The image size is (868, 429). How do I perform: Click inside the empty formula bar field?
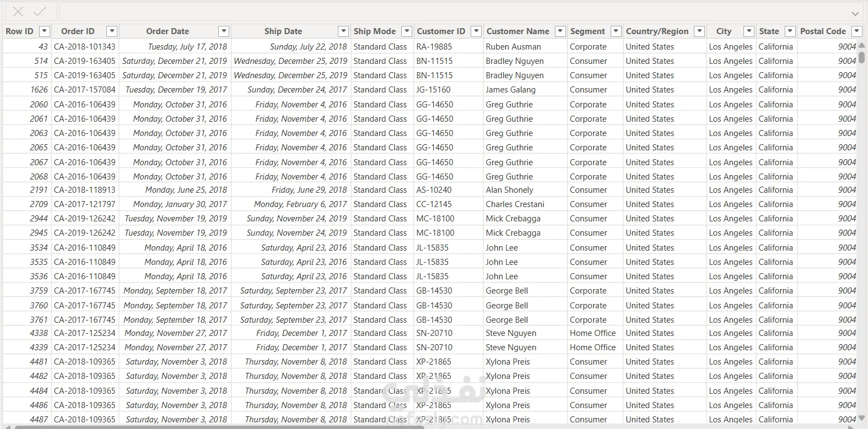coord(441,12)
